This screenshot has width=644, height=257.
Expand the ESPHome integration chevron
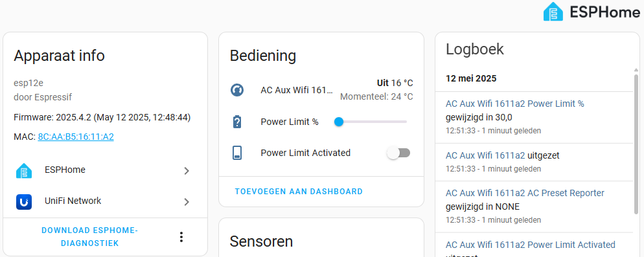tap(187, 171)
